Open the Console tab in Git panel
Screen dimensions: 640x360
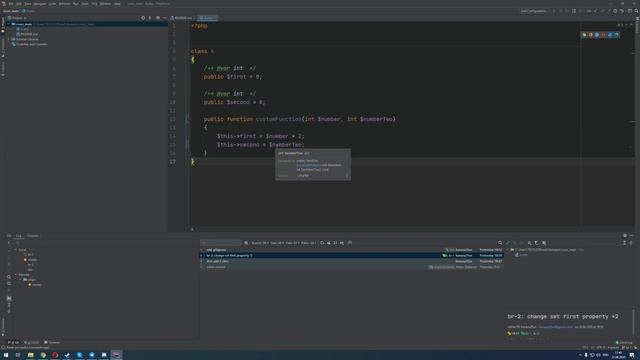[33, 236]
